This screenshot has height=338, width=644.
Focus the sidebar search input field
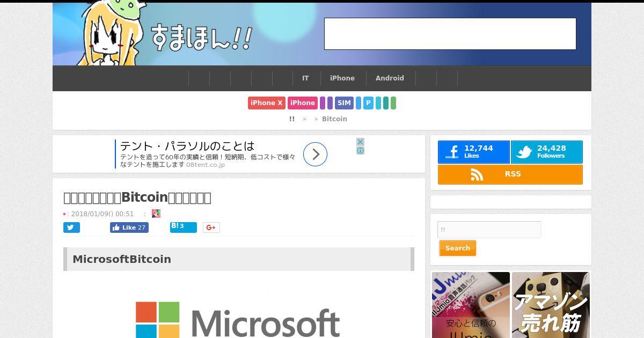coord(489,230)
